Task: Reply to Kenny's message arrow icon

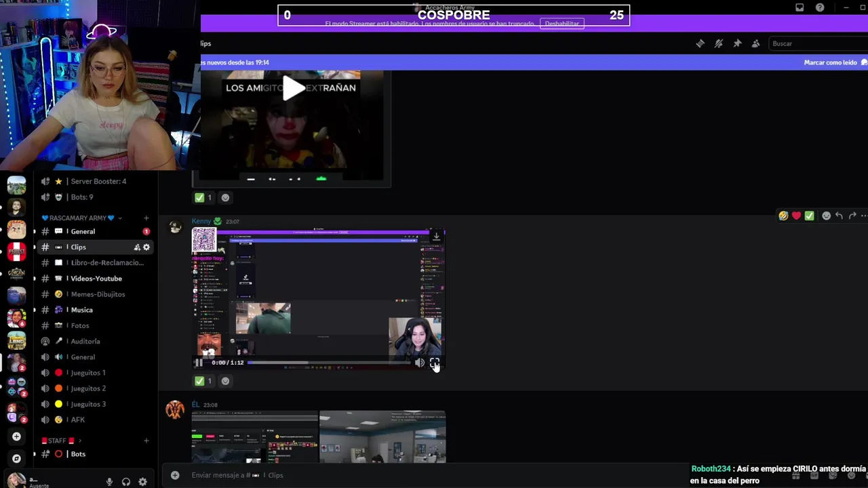Action: (839, 216)
